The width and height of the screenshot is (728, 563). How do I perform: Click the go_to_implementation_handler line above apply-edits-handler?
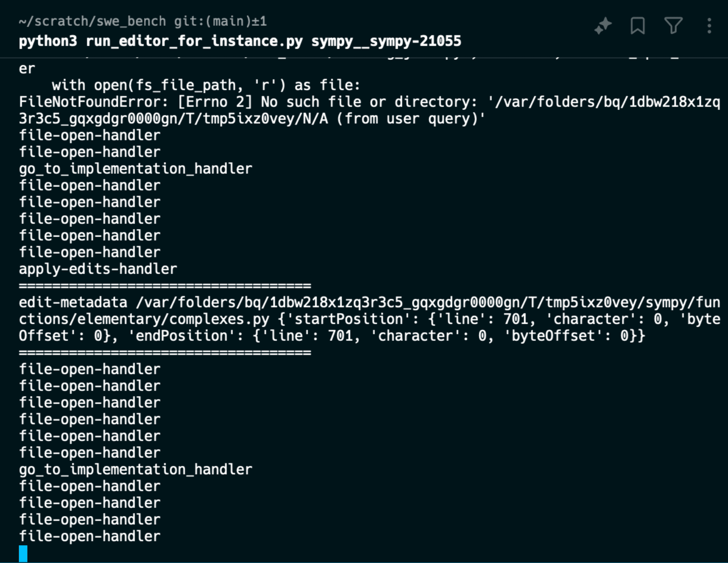[x=135, y=169]
